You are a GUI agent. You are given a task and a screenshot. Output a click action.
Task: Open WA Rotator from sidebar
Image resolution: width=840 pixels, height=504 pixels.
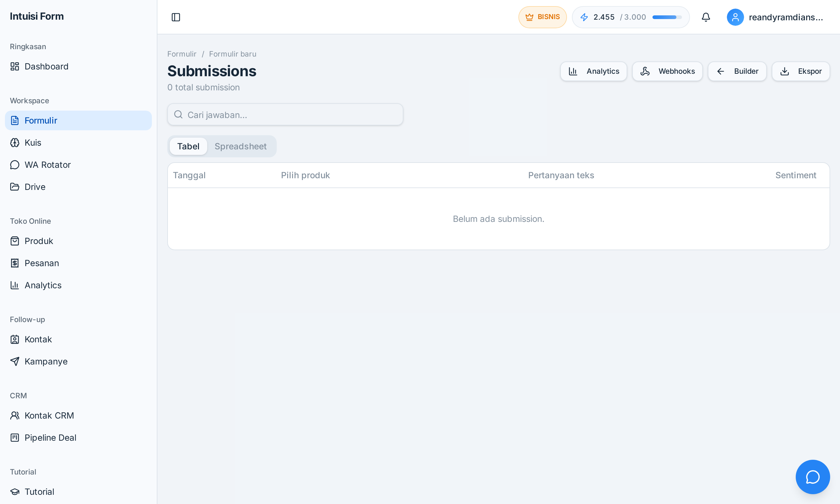click(78, 164)
